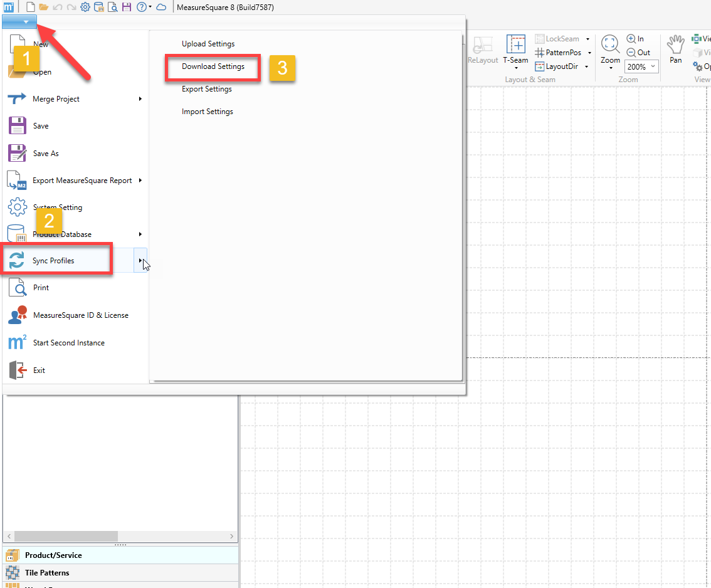Click Download Settings in the submenu
The height and width of the screenshot is (588, 711).
coord(213,66)
